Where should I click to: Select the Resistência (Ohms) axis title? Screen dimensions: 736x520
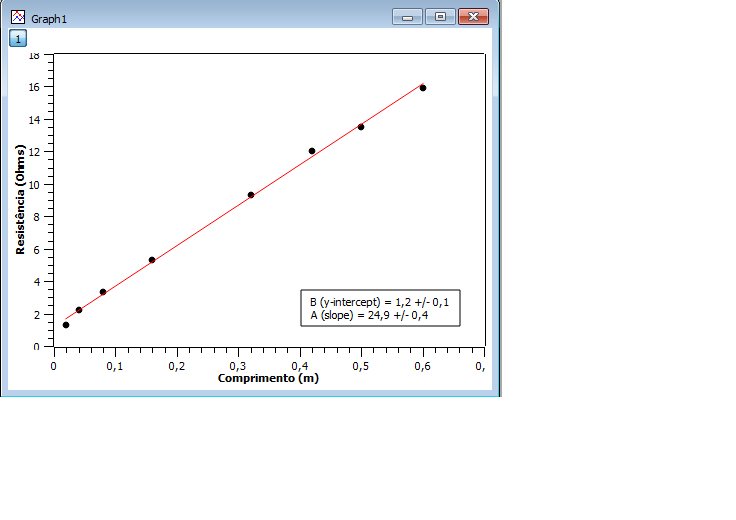coord(20,199)
